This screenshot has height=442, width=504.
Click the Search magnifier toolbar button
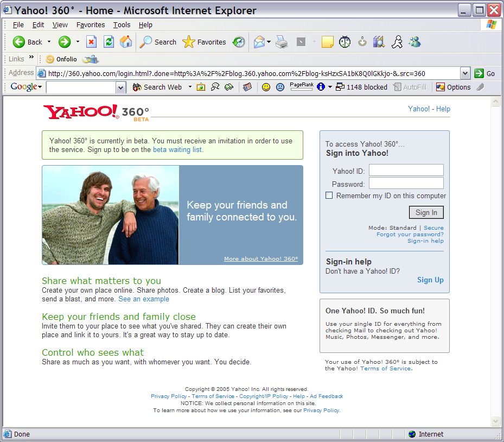[x=158, y=42]
